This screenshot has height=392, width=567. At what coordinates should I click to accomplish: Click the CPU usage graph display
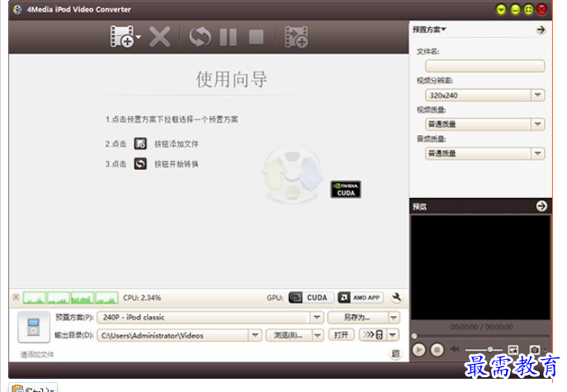pyautogui.click(x=70, y=298)
